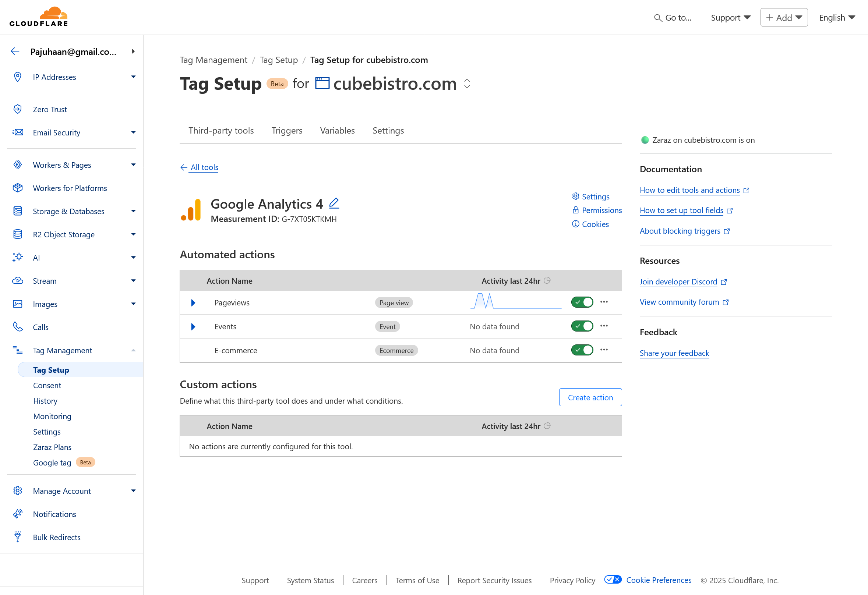This screenshot has height=595, width=868.
Task: Open Consent in the sidebar
Action: pos(47,385)
